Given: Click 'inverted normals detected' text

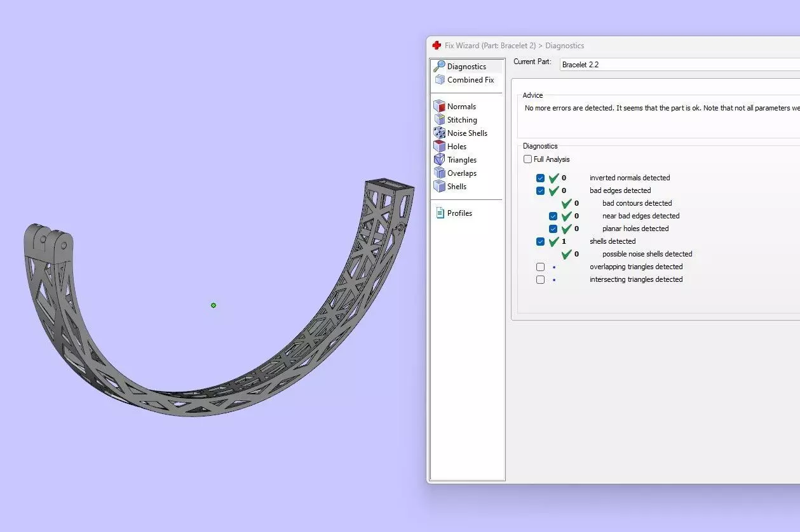Looking at the screenshot, I should [x=630, y=178].
